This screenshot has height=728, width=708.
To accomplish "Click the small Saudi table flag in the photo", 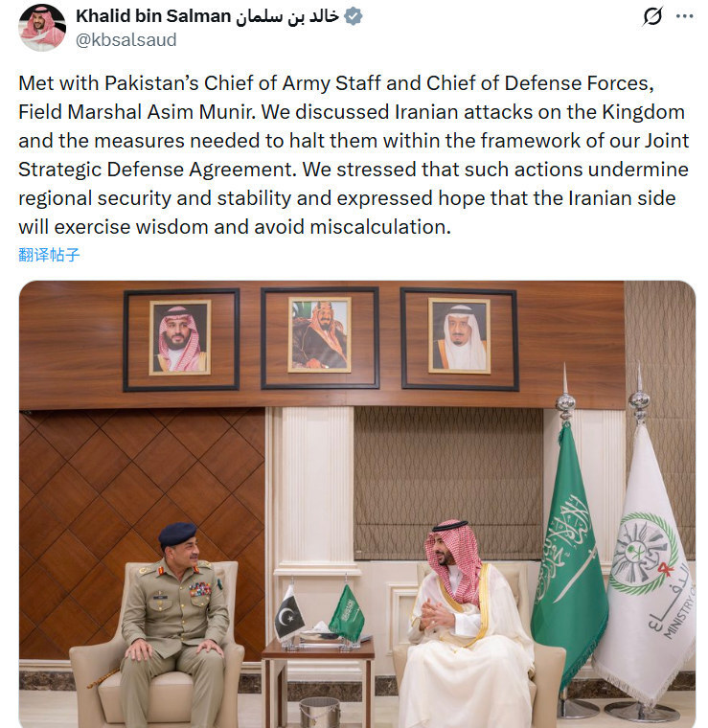I will pos(347,612).
